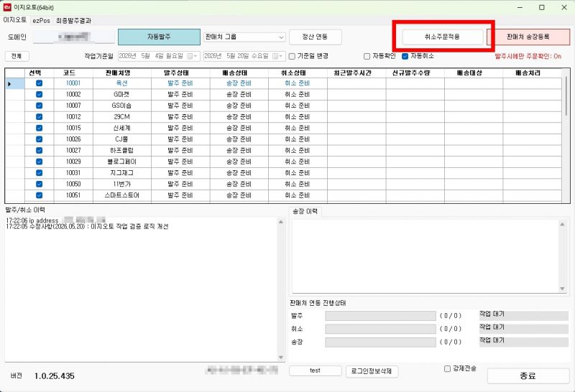This screenshot has width=575, height=392.
Task: Click the 발주/취소 이력 log scroll-up arrow
Action: [x=281, y=222]
